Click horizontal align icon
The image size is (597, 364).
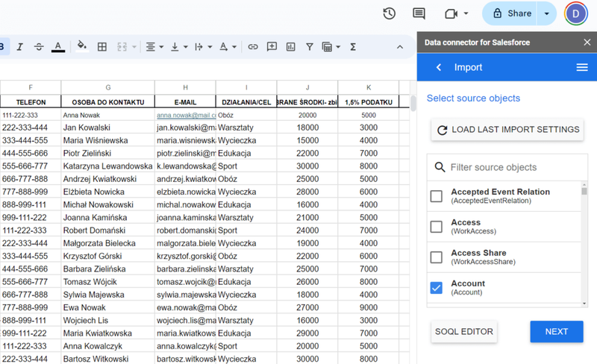coord(151,47)
